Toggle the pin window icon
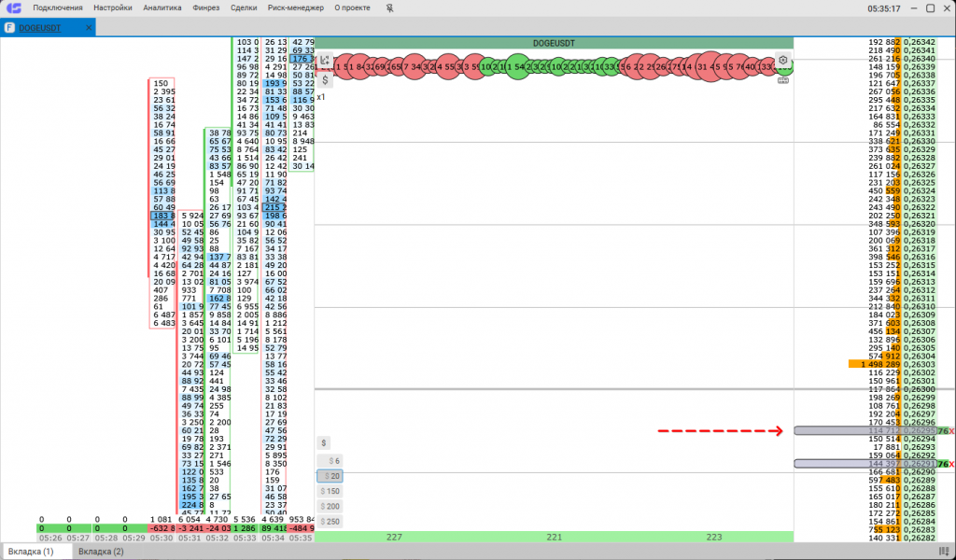Viewport: 956px width, 560px height. pyautogui.click(x=390, y=7)
